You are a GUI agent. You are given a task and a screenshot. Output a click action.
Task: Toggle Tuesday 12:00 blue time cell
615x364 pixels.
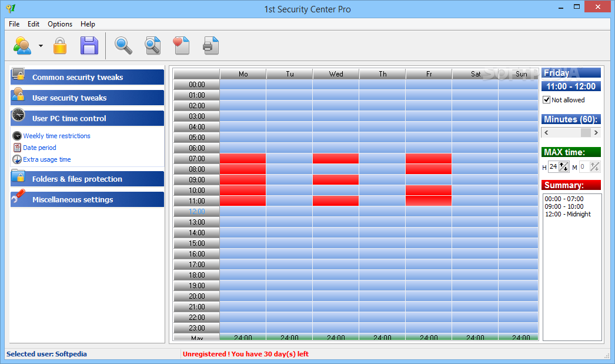(289, 212)
